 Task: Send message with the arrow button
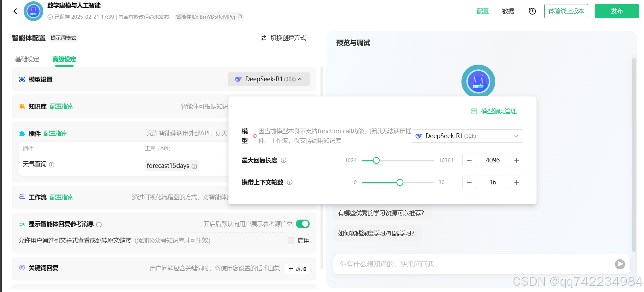pyautogui.click(x=620, y=264)
